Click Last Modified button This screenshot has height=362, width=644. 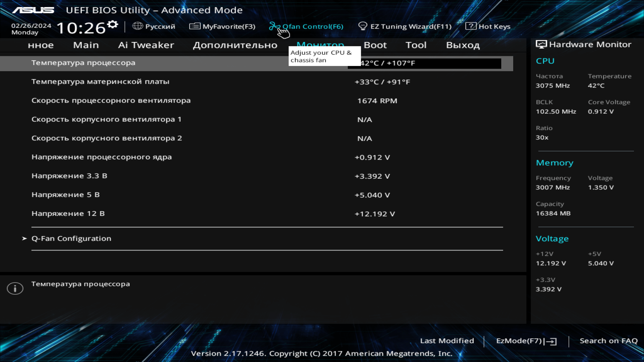coord(447,341)
